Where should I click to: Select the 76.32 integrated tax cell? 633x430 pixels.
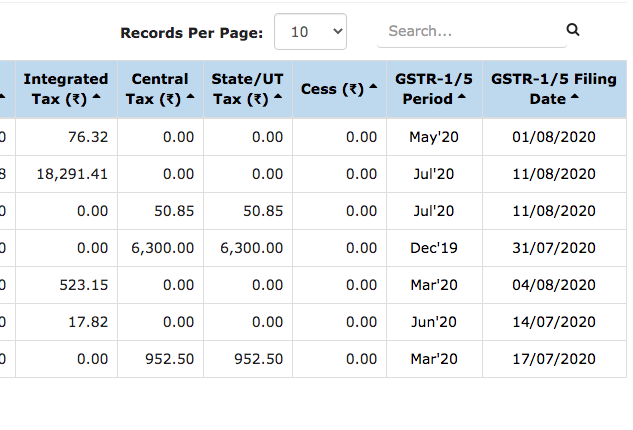(x=66, y=137)
